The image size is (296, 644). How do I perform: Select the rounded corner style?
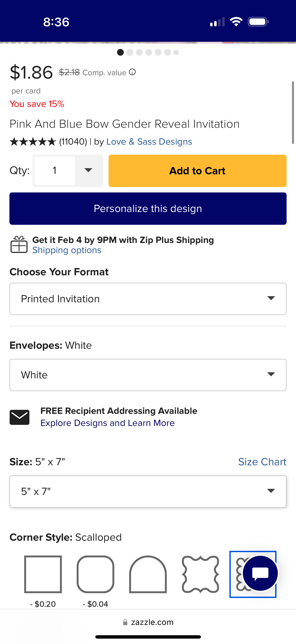point(95,574)
